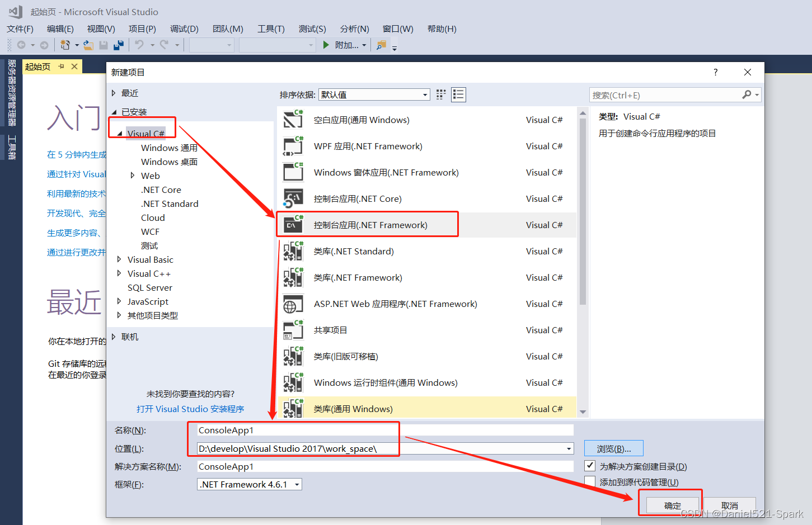
Task: Click the navigate forward toolbar icon
Action: pos(44,45)
